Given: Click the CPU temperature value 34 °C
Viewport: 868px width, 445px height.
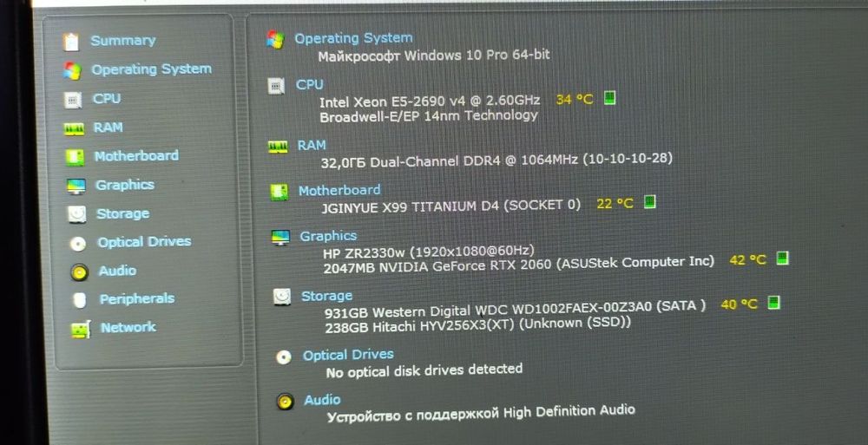Looking at the screenshot, I should (x=575, y=100).
